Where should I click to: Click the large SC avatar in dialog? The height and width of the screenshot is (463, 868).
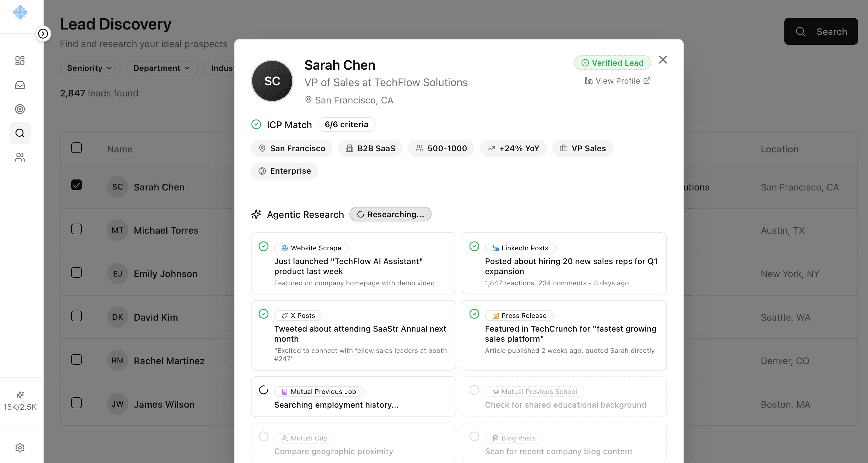[x=272, y=81]
